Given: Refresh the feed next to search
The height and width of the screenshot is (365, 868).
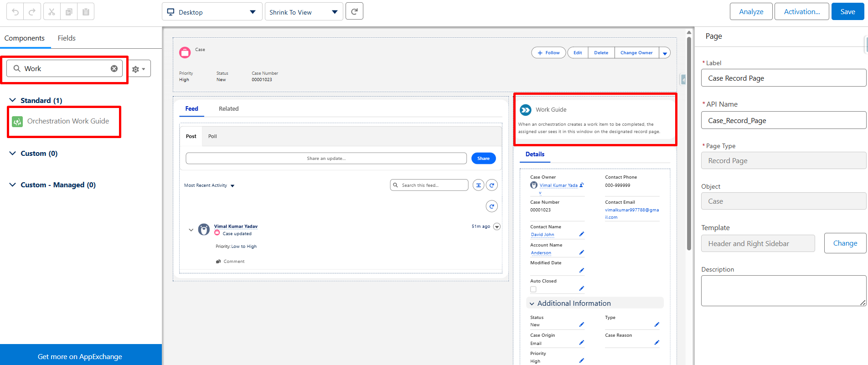Looking at the screenshot, I should [492, 185].
